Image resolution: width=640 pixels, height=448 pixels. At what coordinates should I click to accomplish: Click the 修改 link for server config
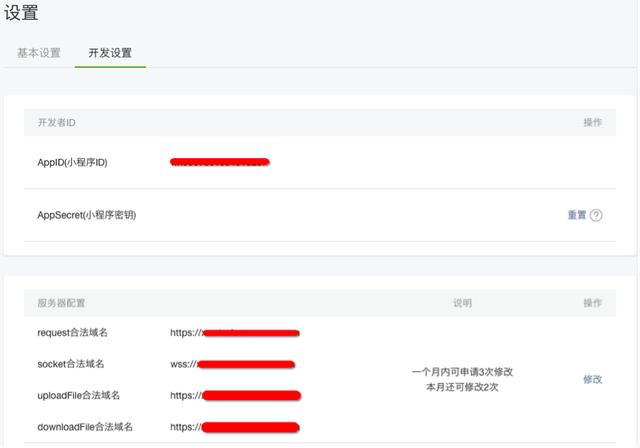[x=593, y=379]
